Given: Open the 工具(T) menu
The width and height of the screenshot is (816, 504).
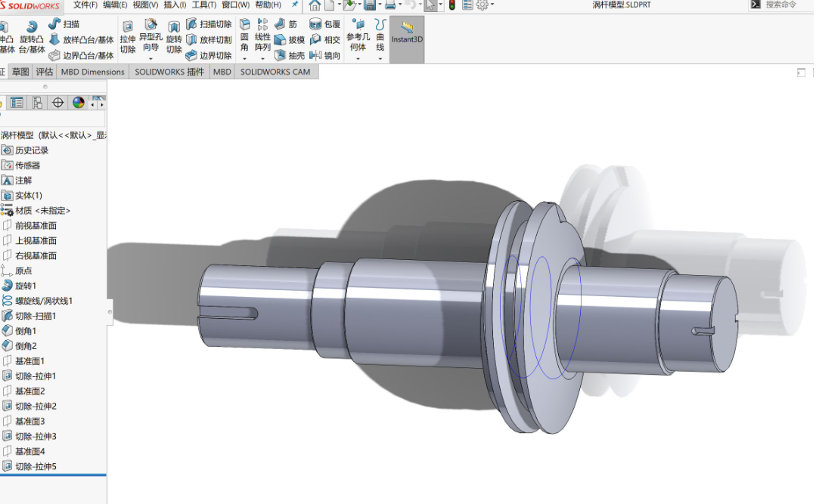Looking at the screenshot, I should coord(204,5).
